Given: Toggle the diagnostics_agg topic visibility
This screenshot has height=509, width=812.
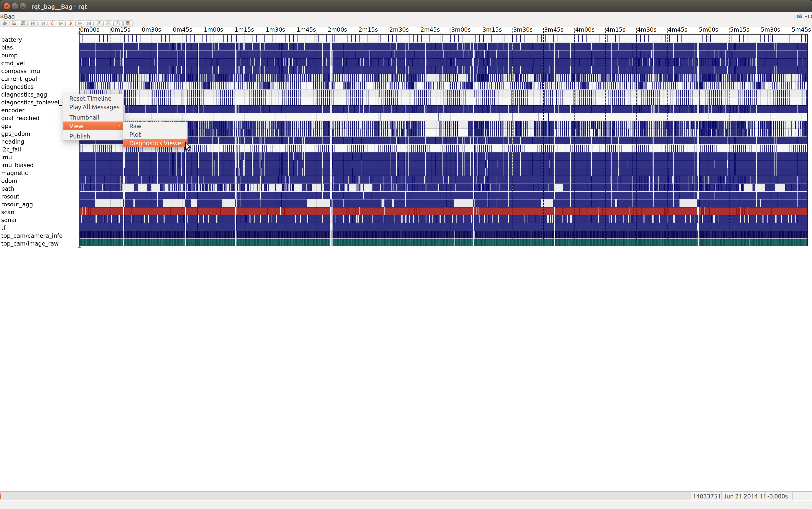Looking at the screenshot, I should coord(24,94).
